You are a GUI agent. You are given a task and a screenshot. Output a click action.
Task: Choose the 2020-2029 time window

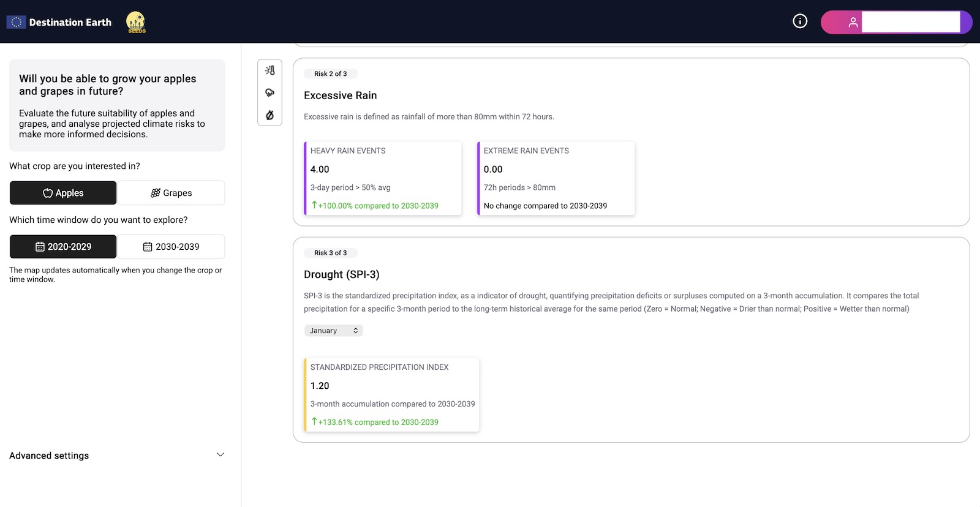[x=63, y=247]
